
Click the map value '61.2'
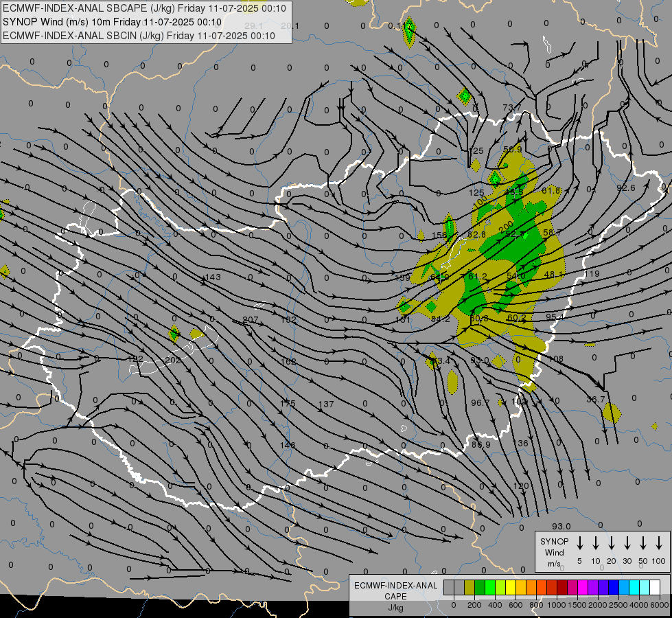coord(478,277)
